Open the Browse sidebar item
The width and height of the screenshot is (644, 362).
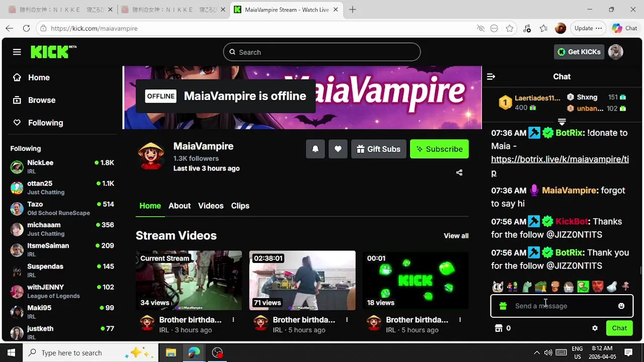coord(34,100)
